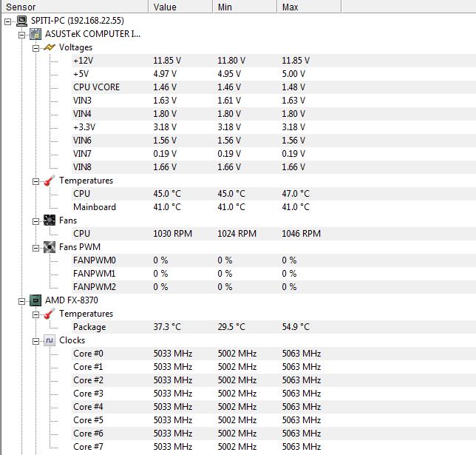Collapse the AMD FX-8370 node
This screenshot has height=455, width=476.
pyautogui.click(x=21, y=301)
